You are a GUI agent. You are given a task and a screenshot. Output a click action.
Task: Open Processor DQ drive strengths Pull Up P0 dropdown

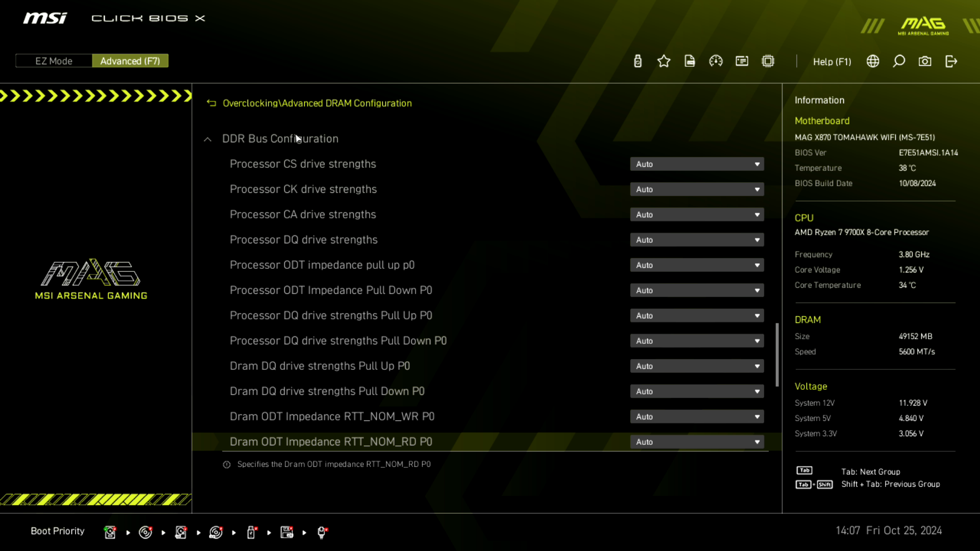point(697,315)
